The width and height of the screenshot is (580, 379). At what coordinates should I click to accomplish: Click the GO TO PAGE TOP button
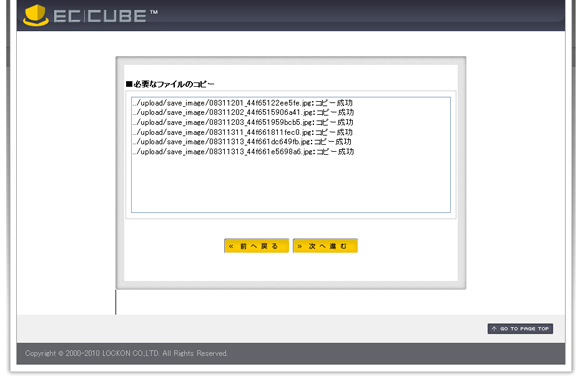520,329
